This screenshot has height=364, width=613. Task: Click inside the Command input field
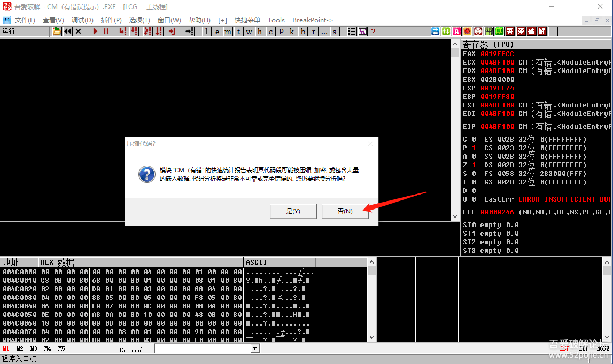coord(202,348)
